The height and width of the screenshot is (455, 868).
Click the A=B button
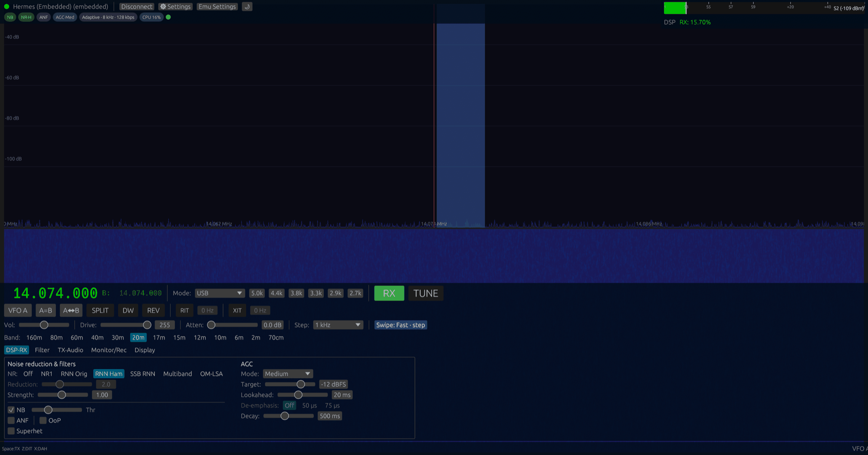pos(46,311)
